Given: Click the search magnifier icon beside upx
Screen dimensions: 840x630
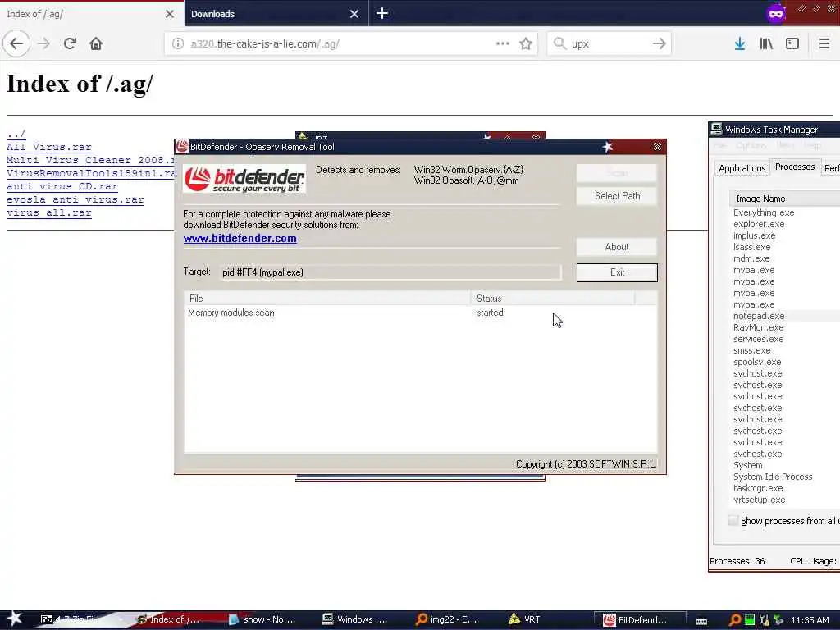Looking at the screenshot, I should point(559,43).
